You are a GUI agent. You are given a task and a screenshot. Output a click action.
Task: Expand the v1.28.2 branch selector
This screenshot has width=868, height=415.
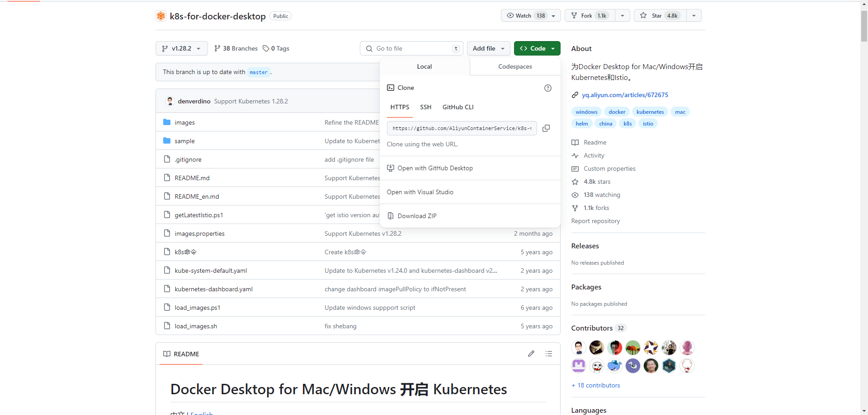pos(181,48)
